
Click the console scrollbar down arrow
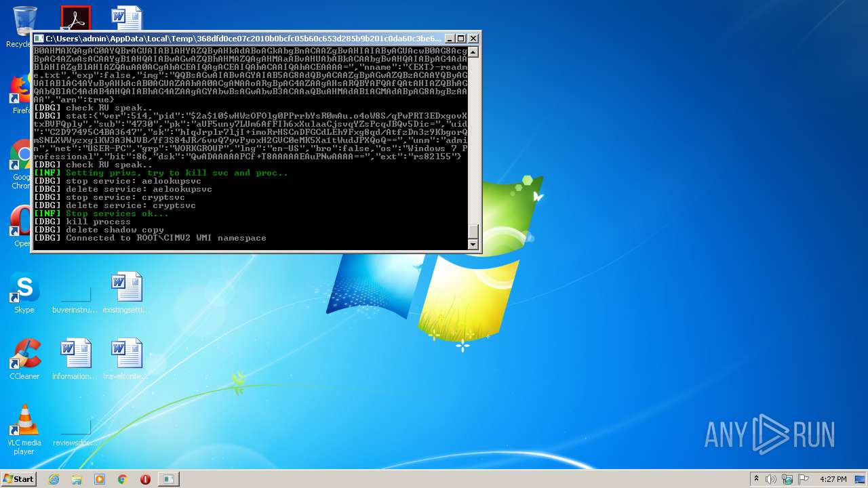[473, 244]
